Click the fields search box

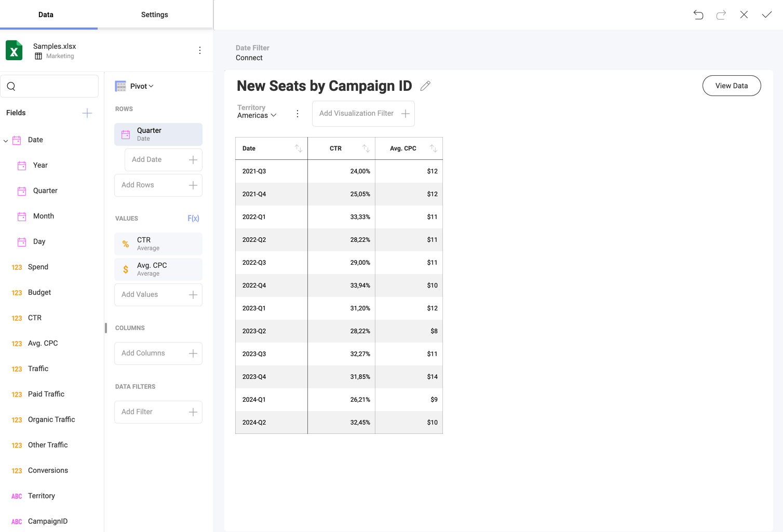pyautogui.click(x=49, y=86)
